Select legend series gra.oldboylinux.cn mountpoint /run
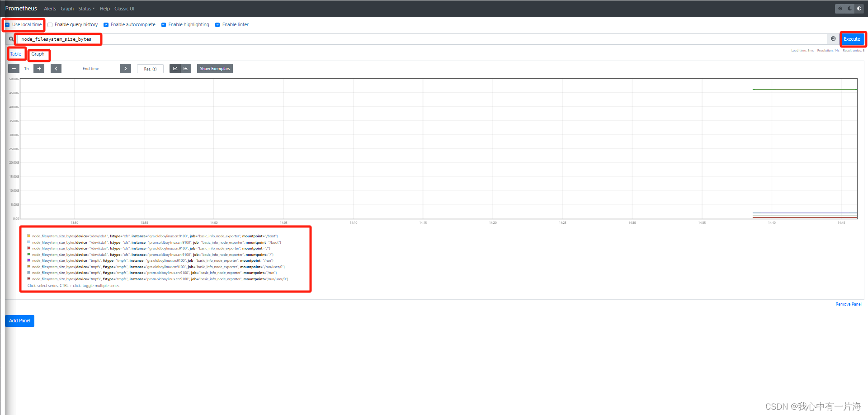Viewport: 868px width, 415px height. click(x=153, y=260)
